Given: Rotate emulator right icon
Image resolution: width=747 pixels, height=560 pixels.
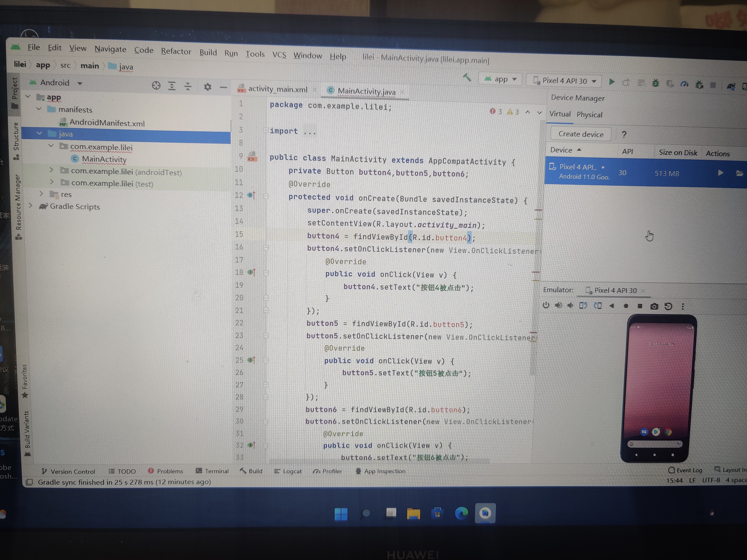Looking at the screenshot, I should 598,306.
